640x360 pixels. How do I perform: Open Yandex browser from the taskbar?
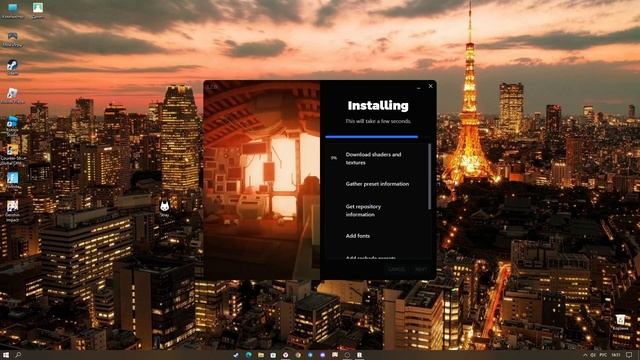tap(285, 355)
